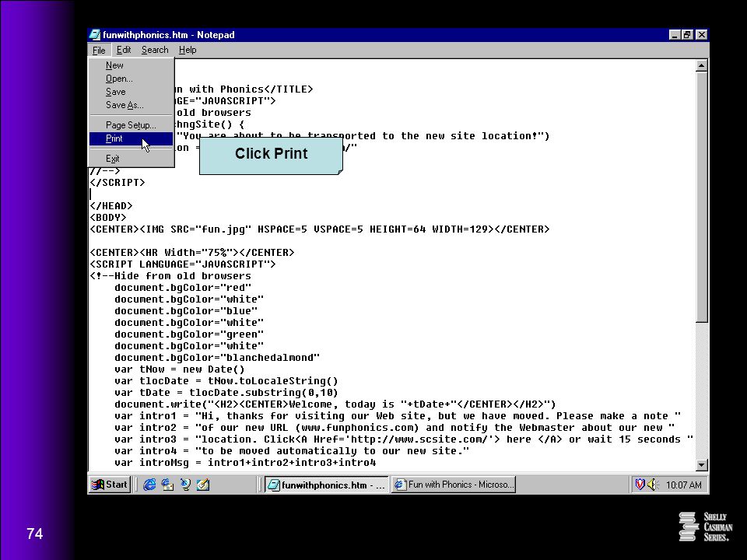The image size is (747, 560).
Task: Open Page Setup... from File menu
Action: (131, 125)
